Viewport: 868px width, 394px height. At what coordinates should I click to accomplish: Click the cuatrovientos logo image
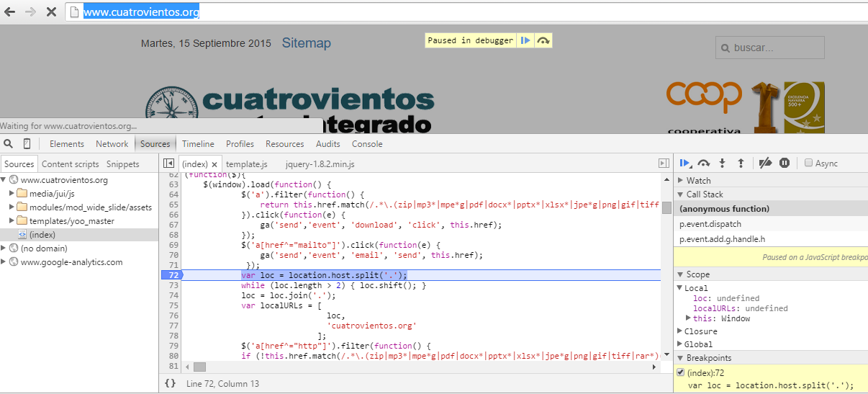point(289,110)
